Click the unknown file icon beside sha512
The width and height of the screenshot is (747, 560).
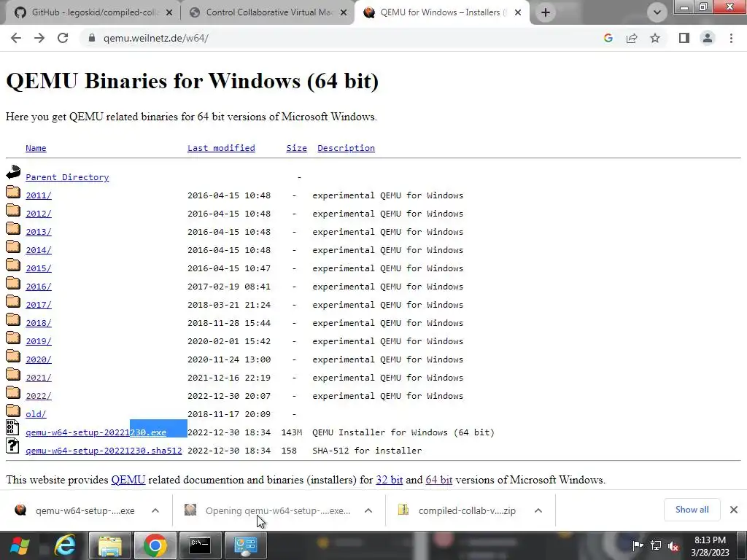[x=13, y=446]
